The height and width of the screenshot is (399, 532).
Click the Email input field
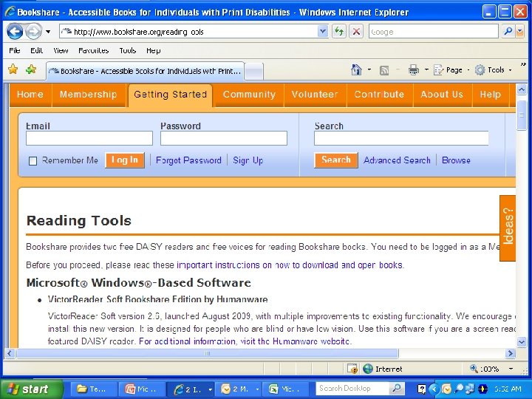[x=89, y=138]
